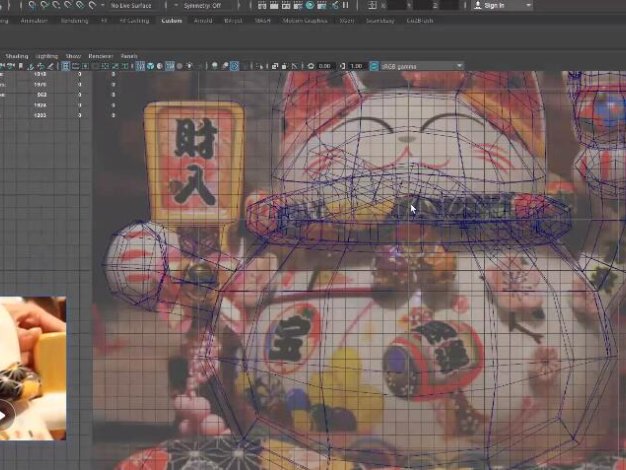Click Make live surface magnet icon

92,5
